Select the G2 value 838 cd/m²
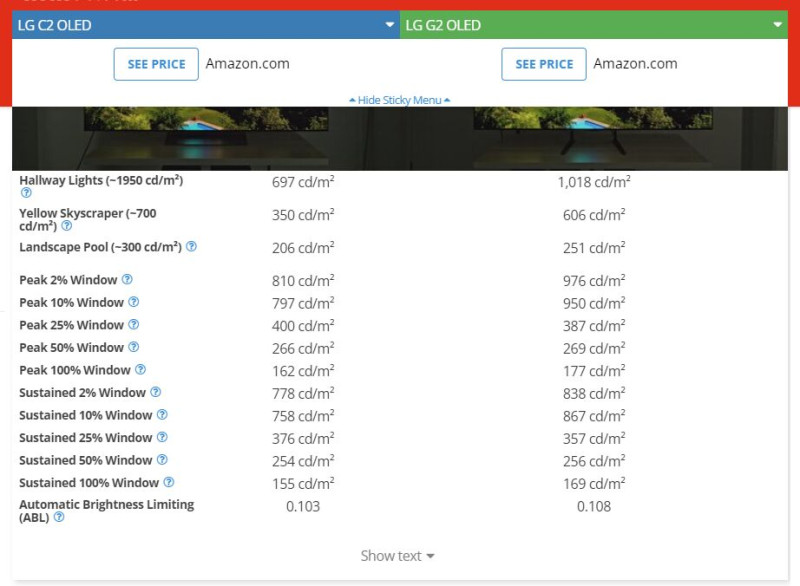800x586 pixels. pos(594,393)
